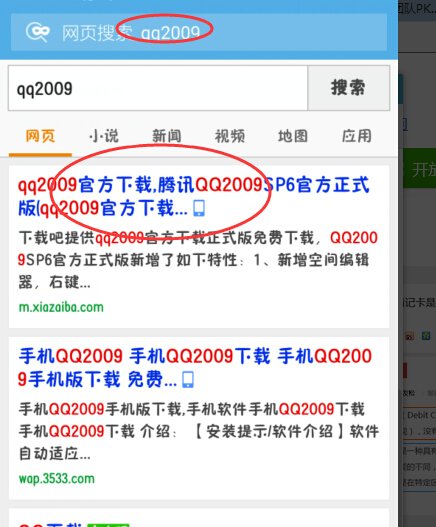This screenshot has width=436, height=527.
Task: Select the 应用 tab
Action: coord(356,136)
